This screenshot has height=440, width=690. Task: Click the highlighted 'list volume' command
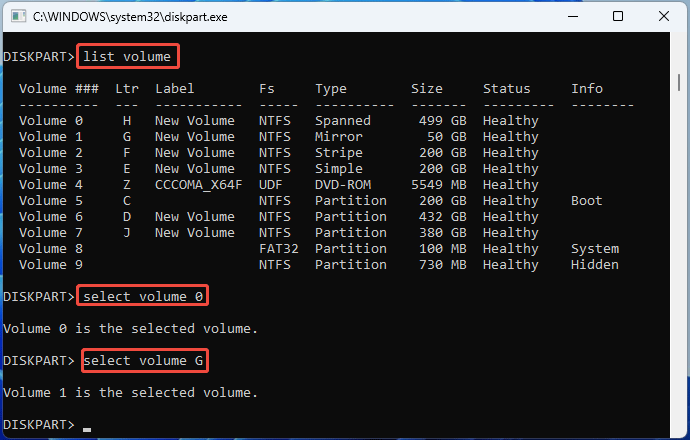[127, 56]
